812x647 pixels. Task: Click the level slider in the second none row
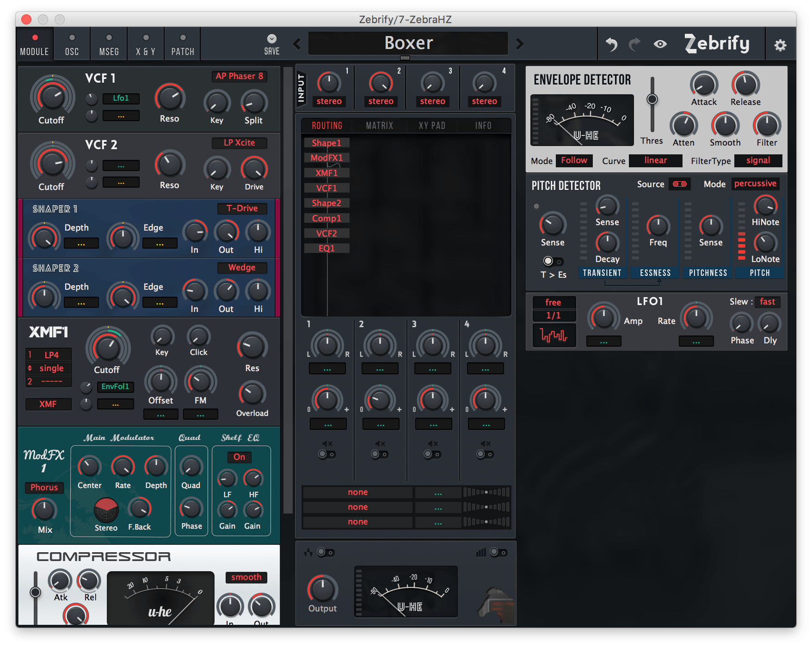pyautogui.click(x=486, y=507)
